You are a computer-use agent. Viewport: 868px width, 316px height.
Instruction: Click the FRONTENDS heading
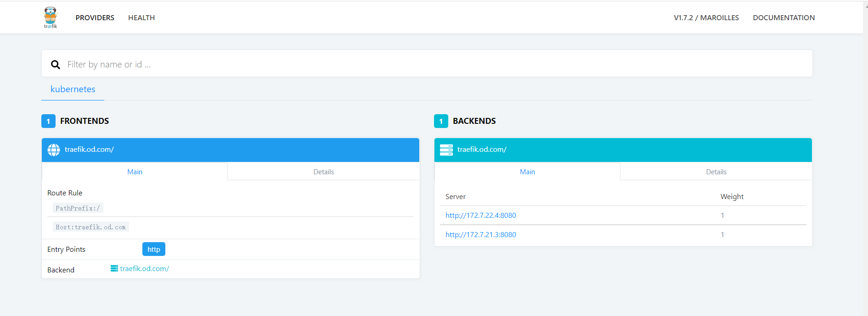85,121
